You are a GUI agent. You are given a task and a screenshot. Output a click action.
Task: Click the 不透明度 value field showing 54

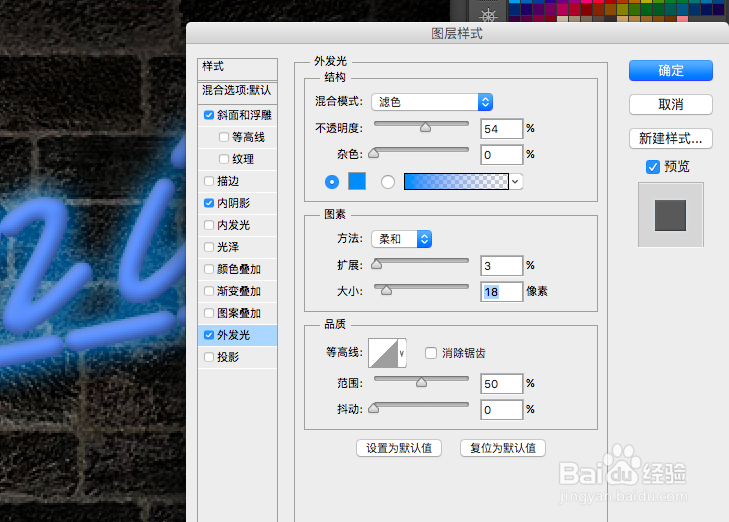(501, 129)
